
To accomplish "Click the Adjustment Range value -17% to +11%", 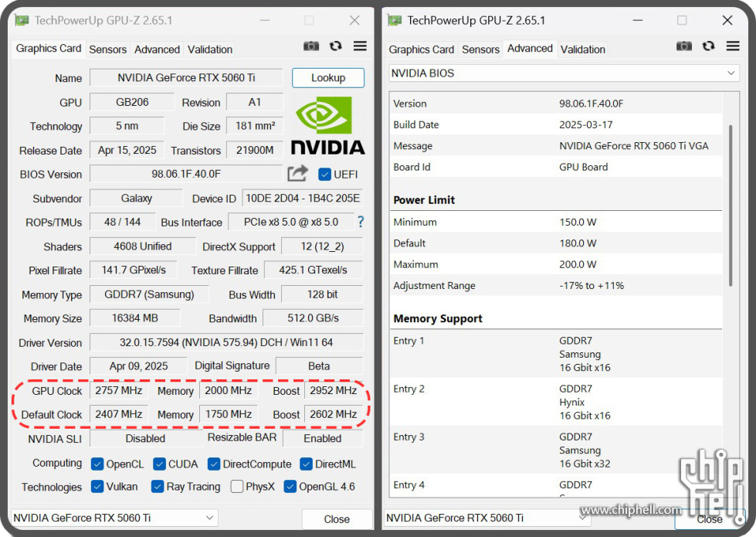I will point(592,286).
